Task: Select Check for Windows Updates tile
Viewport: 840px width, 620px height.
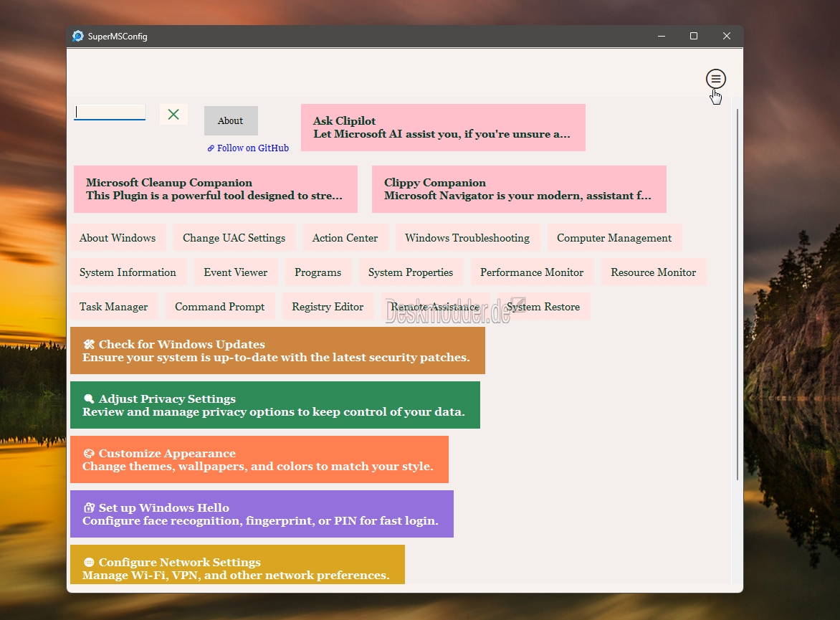Action: (277, 350)
